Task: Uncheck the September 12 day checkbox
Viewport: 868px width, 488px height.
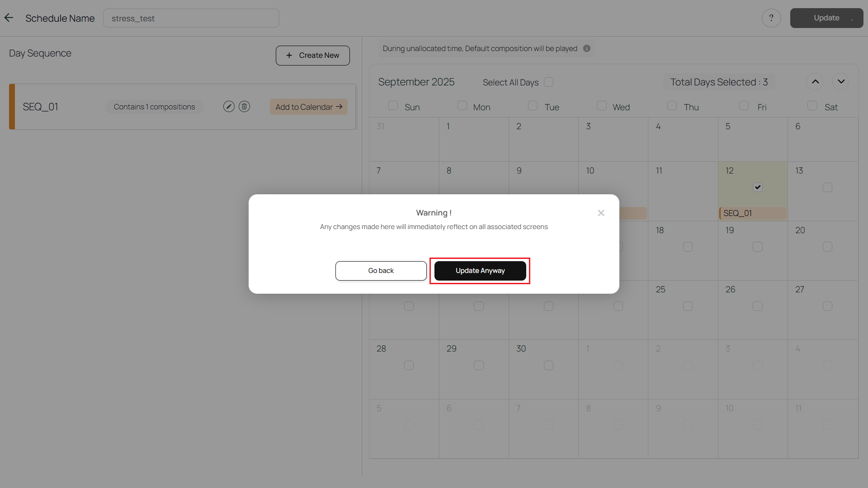Action: point(758,187)
